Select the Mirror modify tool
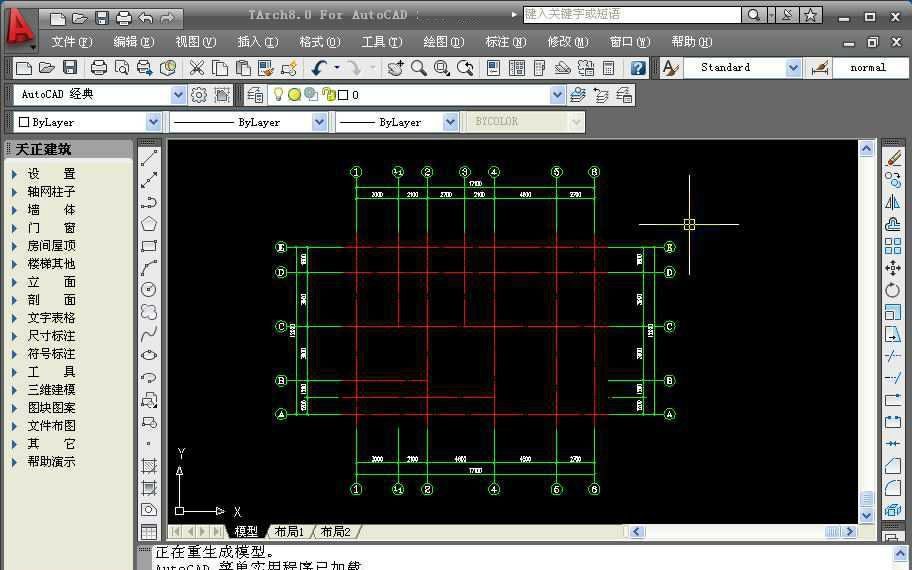912x570 pixels. (x=893, y=202)
